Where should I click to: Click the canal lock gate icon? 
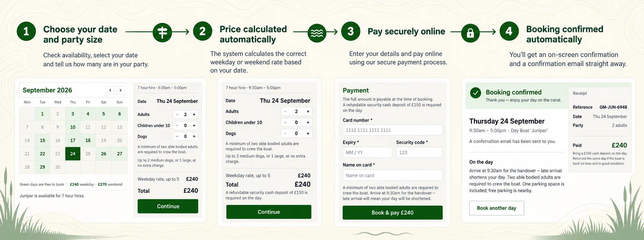162,32
